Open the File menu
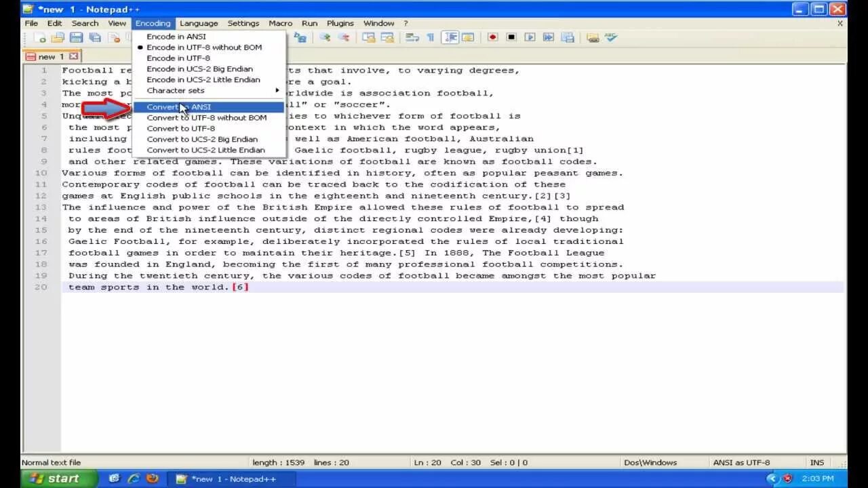868x488 pixels. [x=31, y=23]
